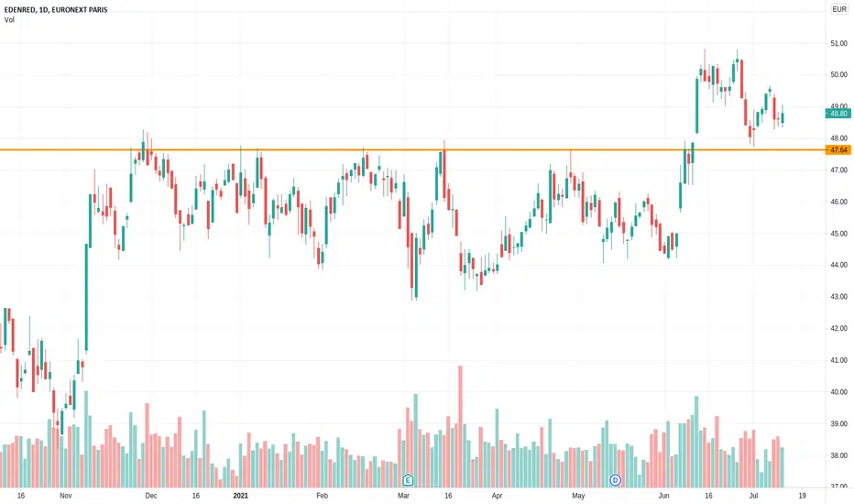Click the orange 47.64 price line label

pyautogui.click(x=838, y=150)
